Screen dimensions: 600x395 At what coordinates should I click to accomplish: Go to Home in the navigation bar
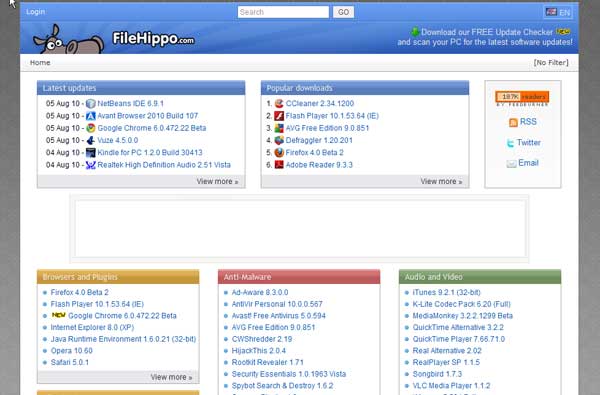pos(40,63)
